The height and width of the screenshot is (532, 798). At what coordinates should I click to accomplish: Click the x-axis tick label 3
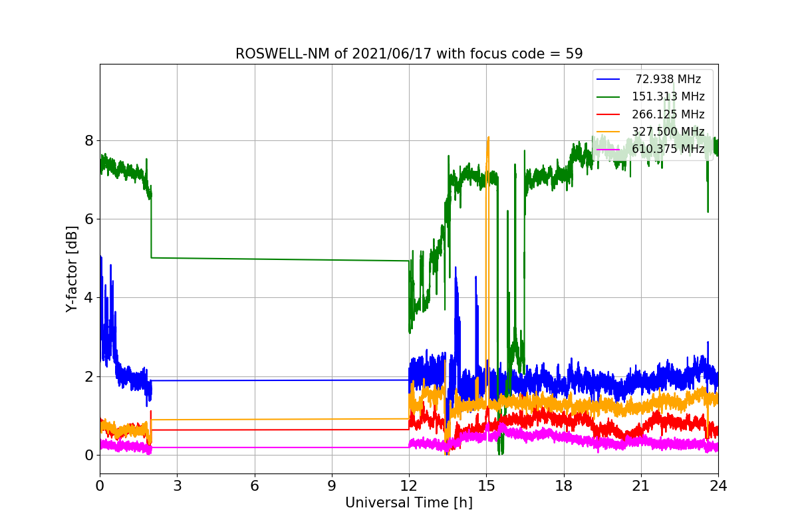click(x=177, y=485)
